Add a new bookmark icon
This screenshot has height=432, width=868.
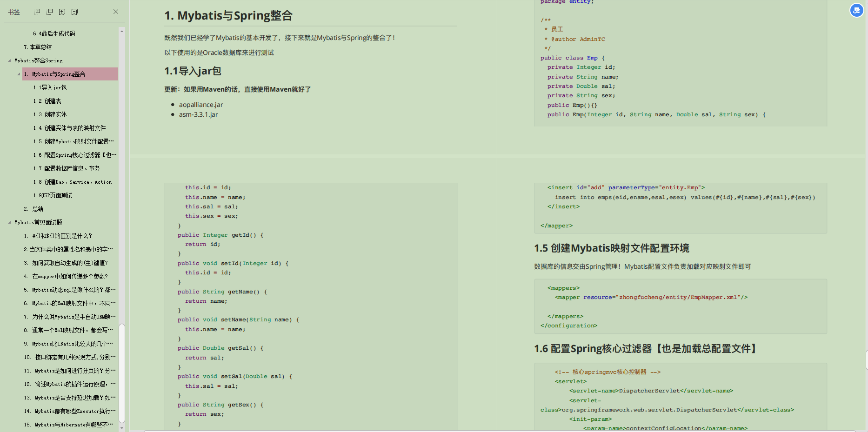62,12
